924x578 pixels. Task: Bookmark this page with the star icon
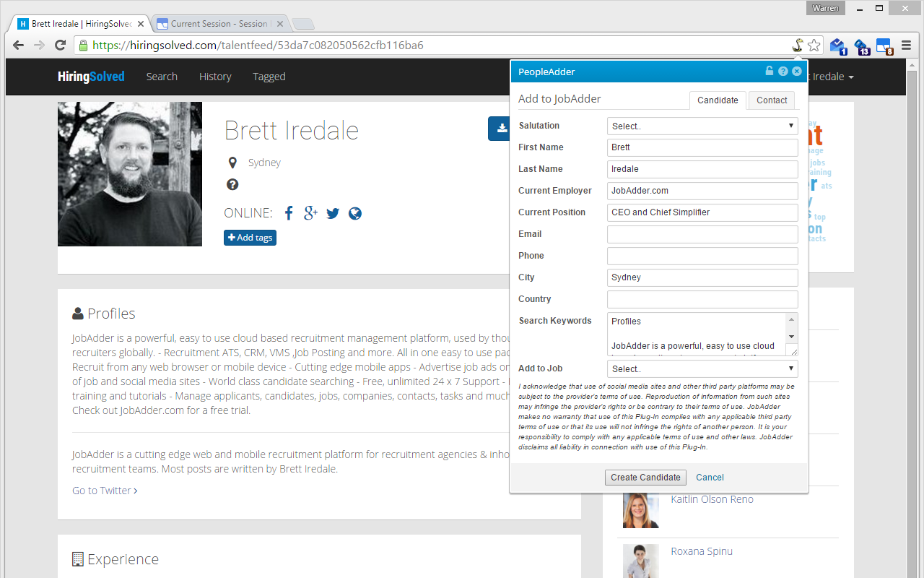[815, 44]
